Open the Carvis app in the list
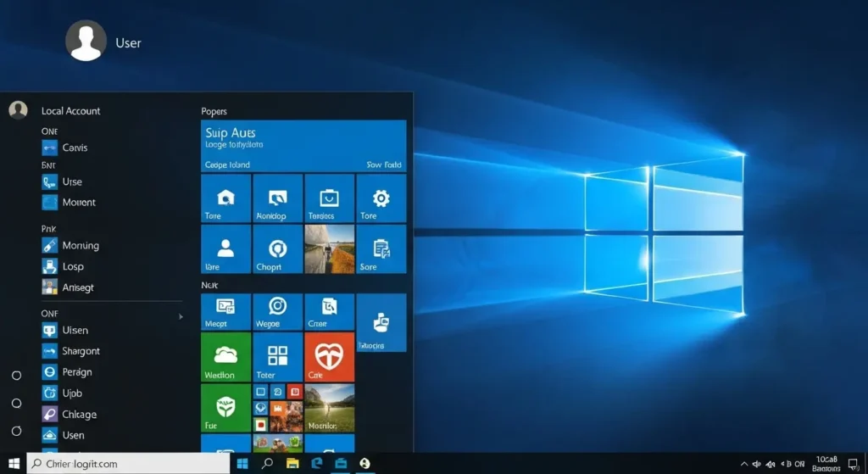This screenshot has width=868, height=474. tap(65, 148)
